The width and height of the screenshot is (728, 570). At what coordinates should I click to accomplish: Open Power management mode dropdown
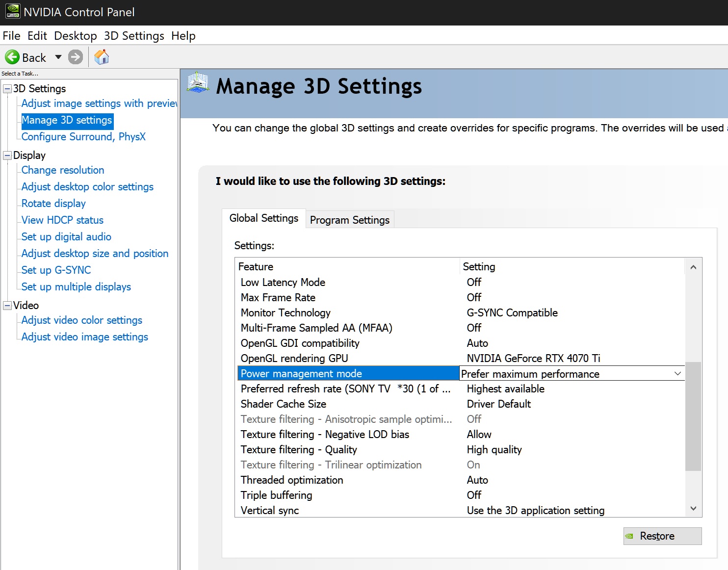point(677,373)
